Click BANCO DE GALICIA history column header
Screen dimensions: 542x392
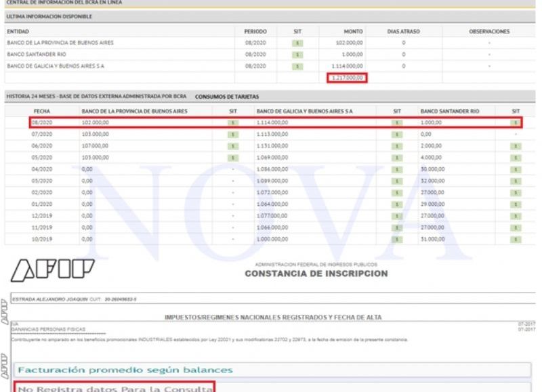pyautogui.click(x=304, y=111)
